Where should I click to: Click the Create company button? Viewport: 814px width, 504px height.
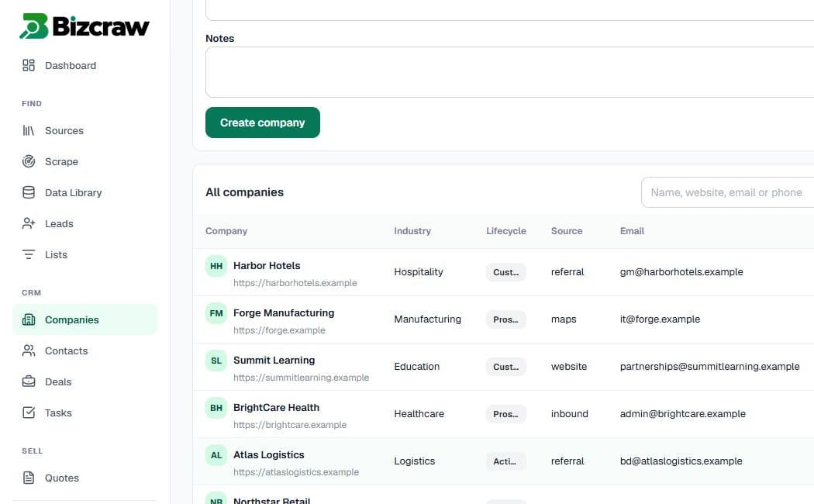[x=263, y=123]
